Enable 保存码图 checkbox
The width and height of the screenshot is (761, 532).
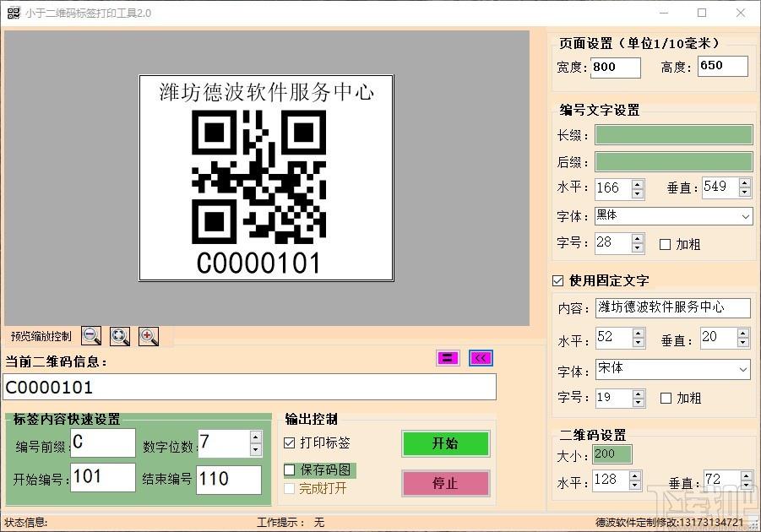click(x=289, y=470)
